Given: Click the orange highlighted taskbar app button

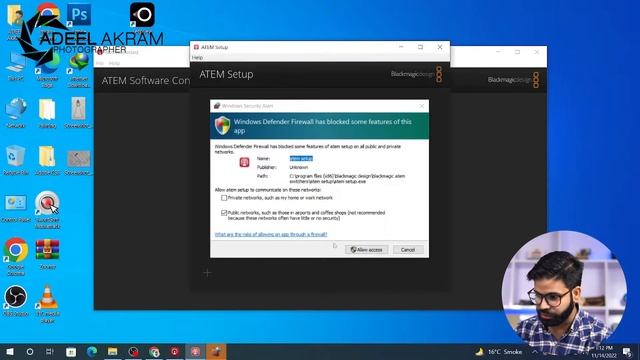Looking at the screenshot, I should click(216, 351).
